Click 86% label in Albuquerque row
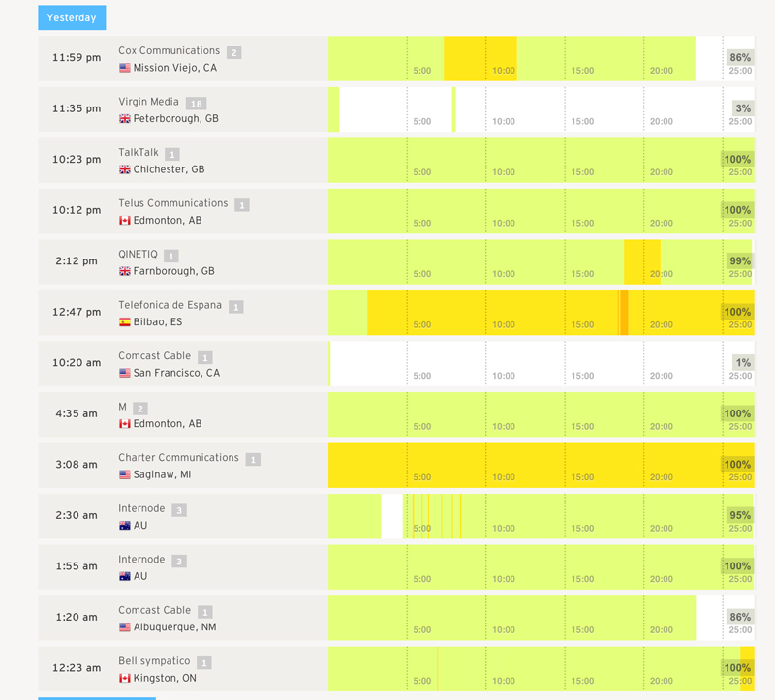This screenshot has width=775, height=700. click(740, 617)
